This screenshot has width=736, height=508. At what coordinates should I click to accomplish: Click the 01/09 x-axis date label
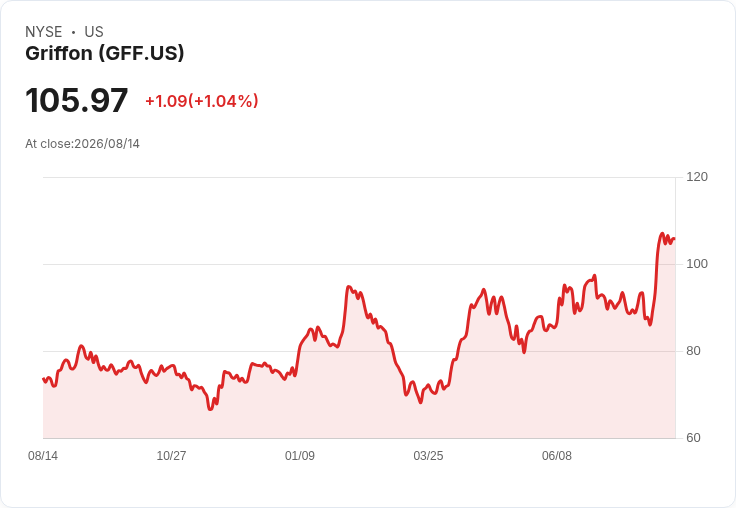(x=300, y=455)
